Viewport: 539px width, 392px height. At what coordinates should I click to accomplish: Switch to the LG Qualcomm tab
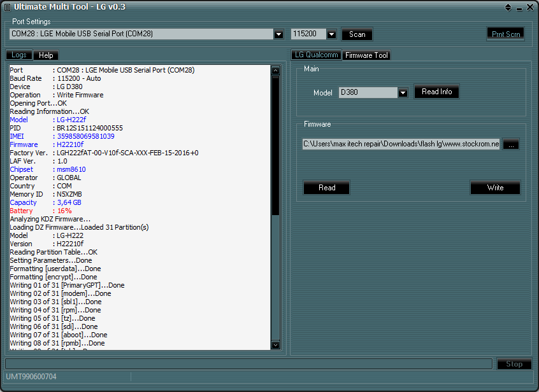pyautogui.click(x=316, y=55)
